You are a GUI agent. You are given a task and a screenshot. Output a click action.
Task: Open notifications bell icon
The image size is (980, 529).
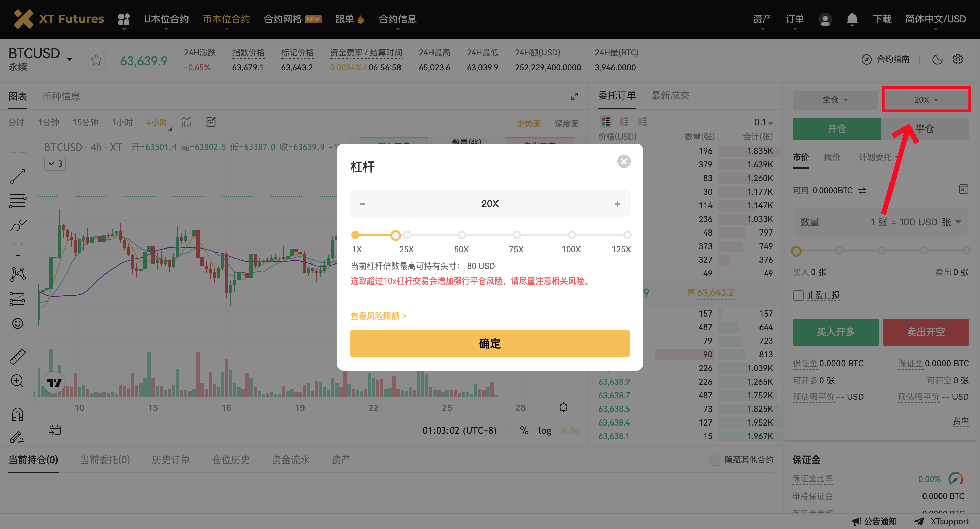pos(852,19)
